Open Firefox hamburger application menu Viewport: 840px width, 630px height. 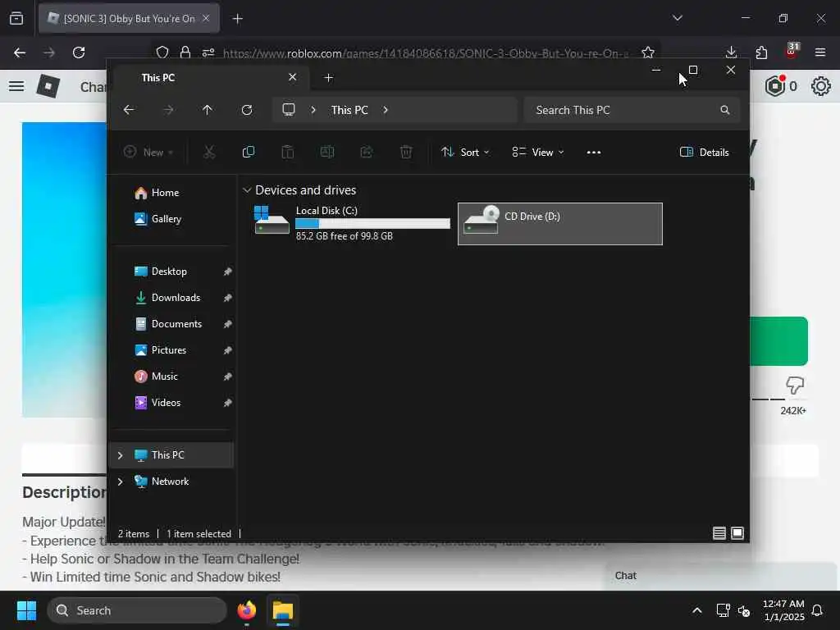[820, 52]
